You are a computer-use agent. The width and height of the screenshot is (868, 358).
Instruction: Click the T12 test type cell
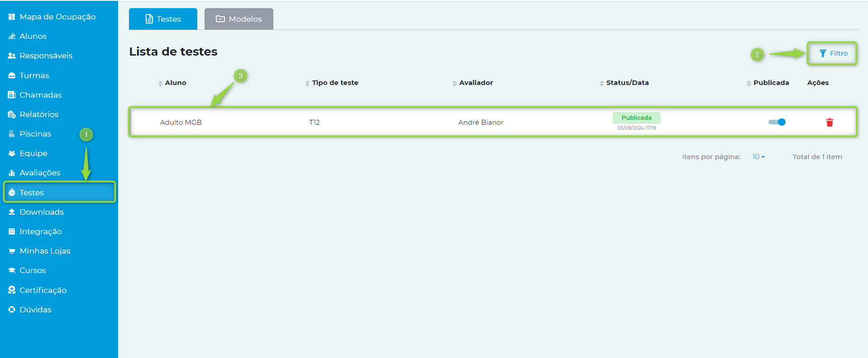[x=315, y=122]
